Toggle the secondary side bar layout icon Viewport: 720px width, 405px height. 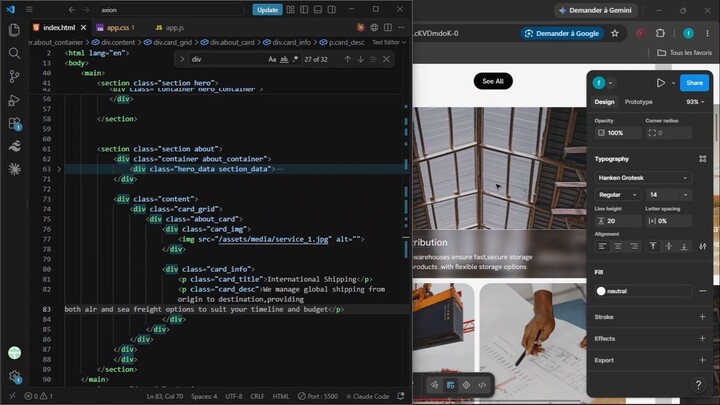tap(332, 10)
